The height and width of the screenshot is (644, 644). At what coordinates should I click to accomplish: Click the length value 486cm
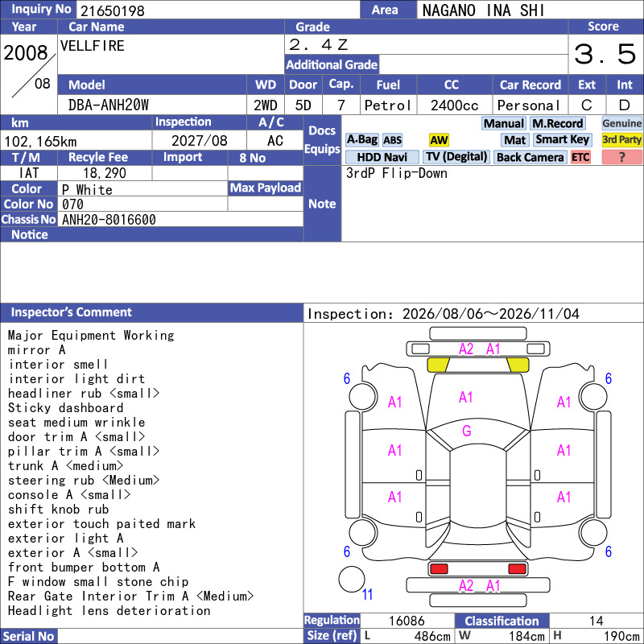(x=432, y=636)
